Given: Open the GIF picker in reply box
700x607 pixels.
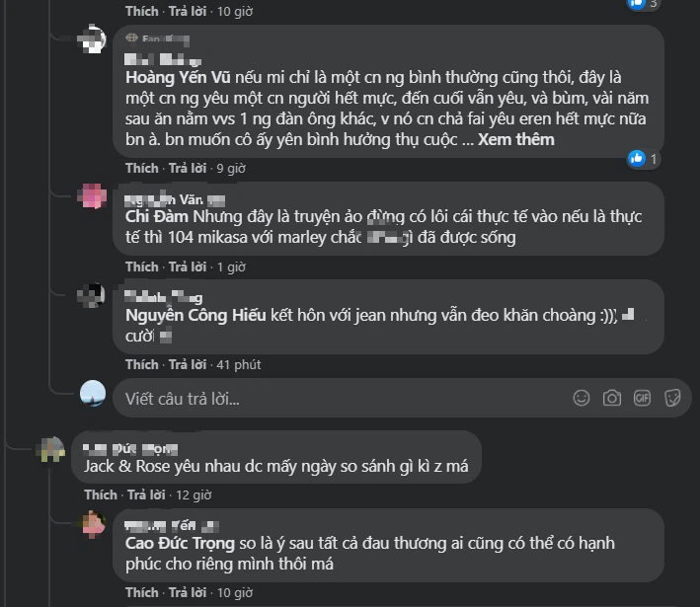Looking at the screenshot, I should (642, 398).
